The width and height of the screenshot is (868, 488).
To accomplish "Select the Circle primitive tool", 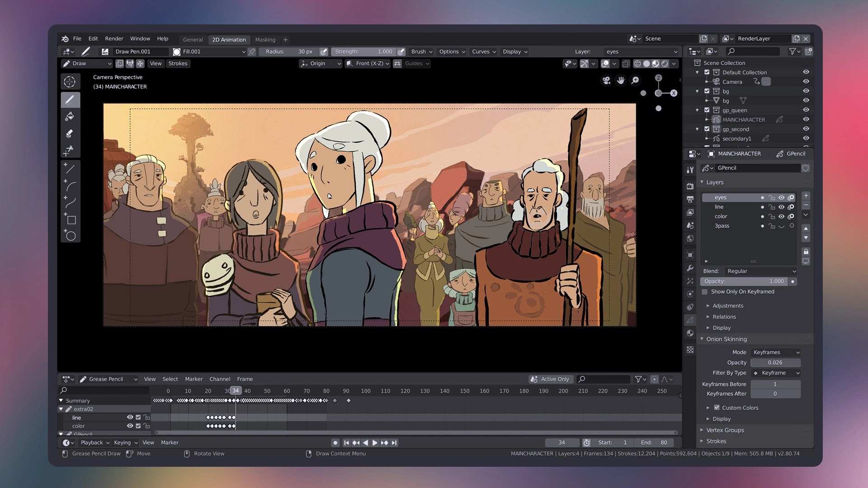I will click(x=70, y=235).
